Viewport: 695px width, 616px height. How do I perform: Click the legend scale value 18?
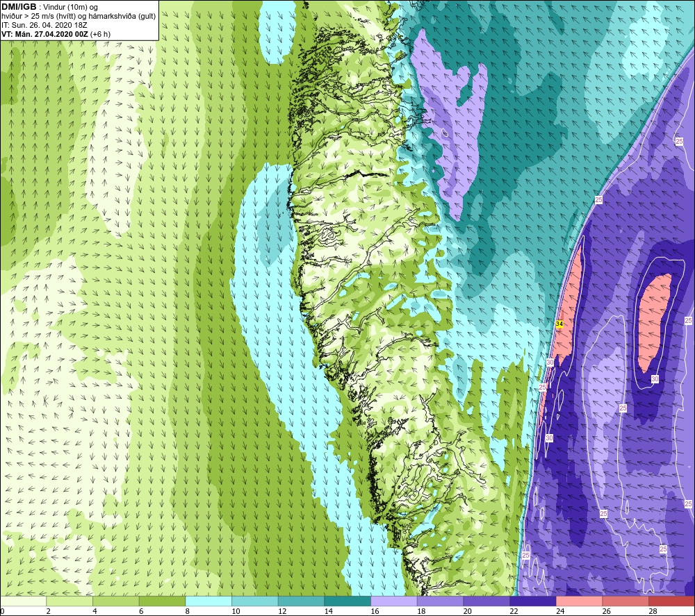point(421,611)
